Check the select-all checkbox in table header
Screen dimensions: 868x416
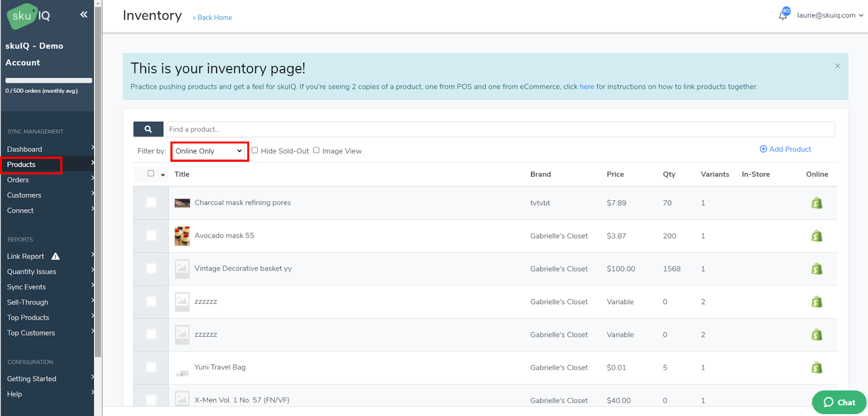pyautogui.click(x=151, y=174)
